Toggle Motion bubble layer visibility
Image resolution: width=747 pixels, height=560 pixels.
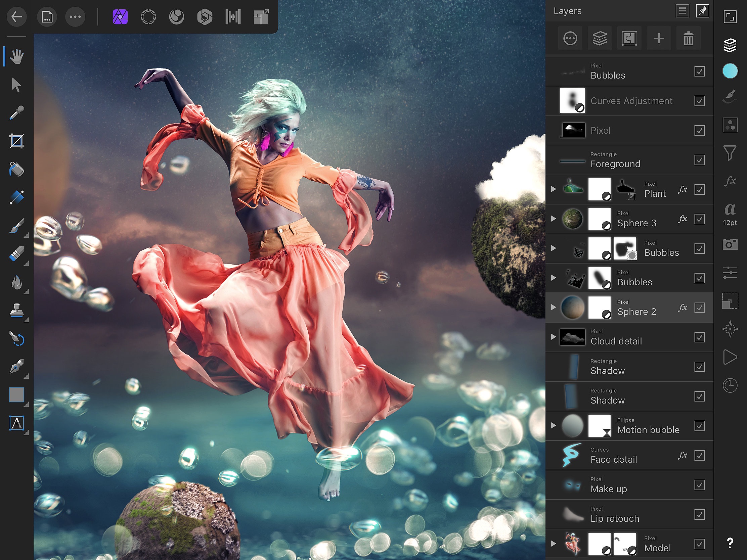click(x=699, y=426)
